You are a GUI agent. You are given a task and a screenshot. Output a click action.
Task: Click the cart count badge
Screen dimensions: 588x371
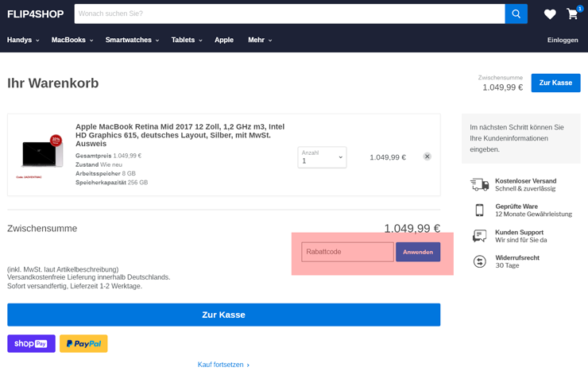click(x=580, y=8)
